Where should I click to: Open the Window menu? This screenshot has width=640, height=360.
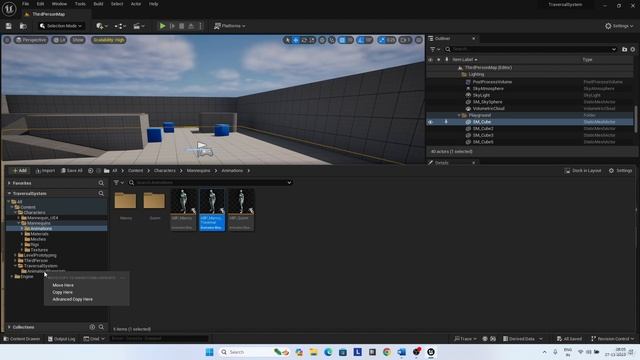point(59,4)
